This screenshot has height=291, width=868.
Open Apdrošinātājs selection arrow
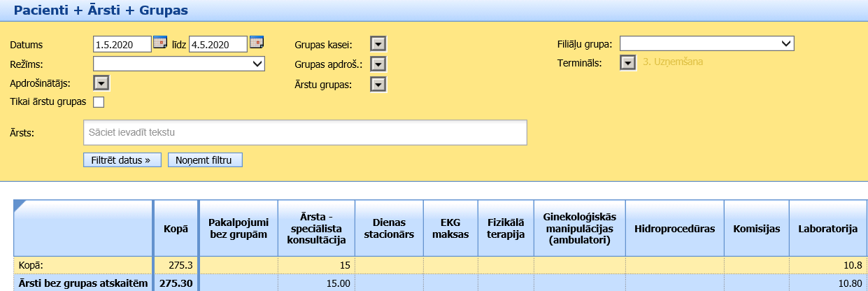click(x=101, y=83)
